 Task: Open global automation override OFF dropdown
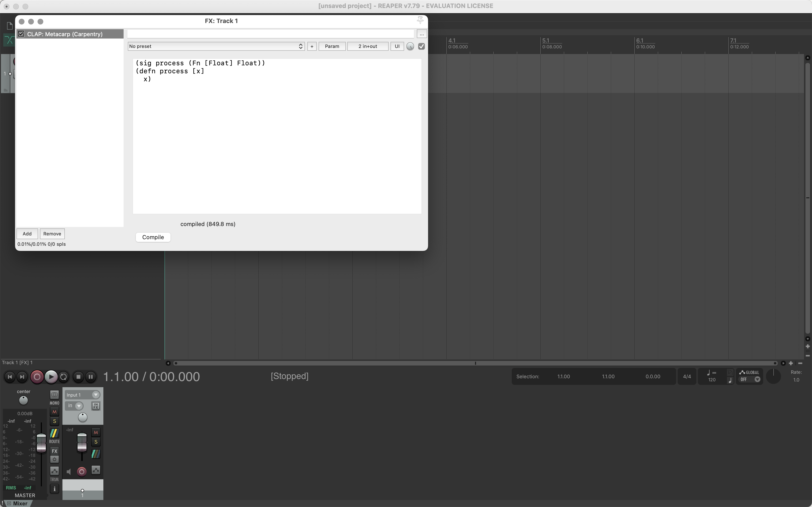point(750,380)
